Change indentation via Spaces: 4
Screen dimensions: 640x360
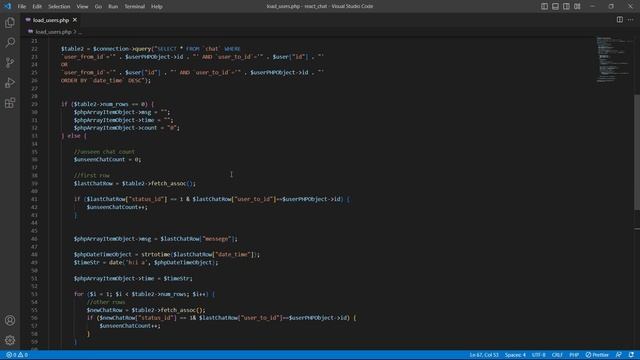click(x=515, y=355)
